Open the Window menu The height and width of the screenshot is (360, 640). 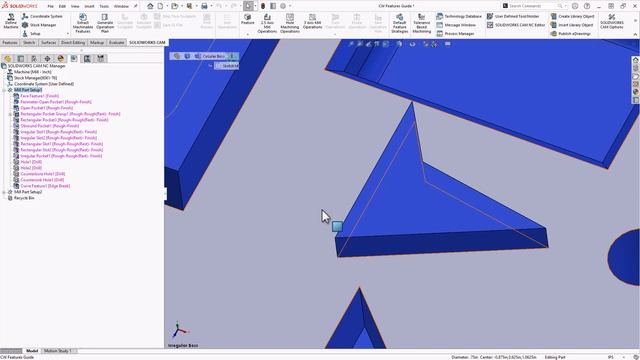coord(121,6)
